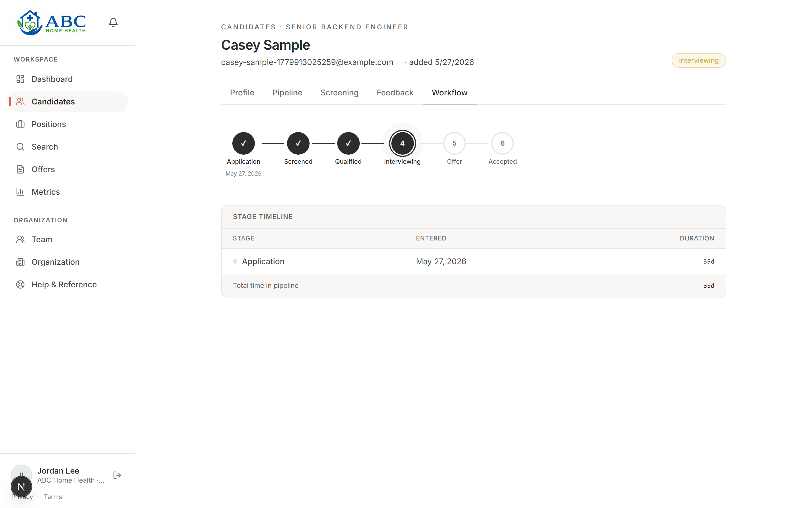Click the ENTERED column header
Screen dimensions: 812x508
click(431, 238)
